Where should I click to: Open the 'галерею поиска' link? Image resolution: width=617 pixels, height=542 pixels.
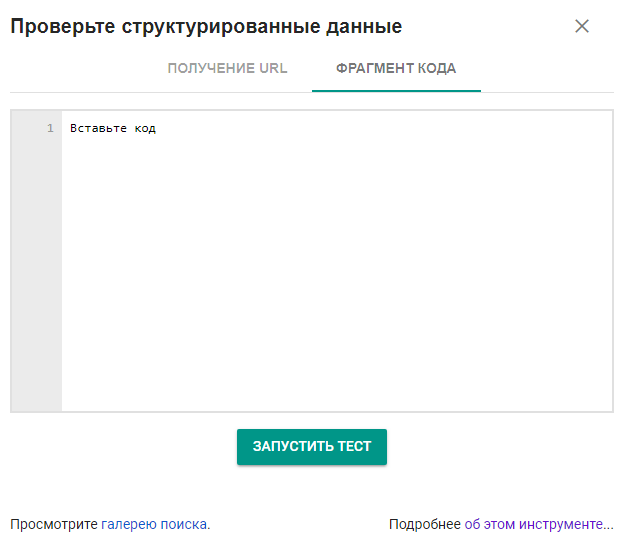(154, 524)
